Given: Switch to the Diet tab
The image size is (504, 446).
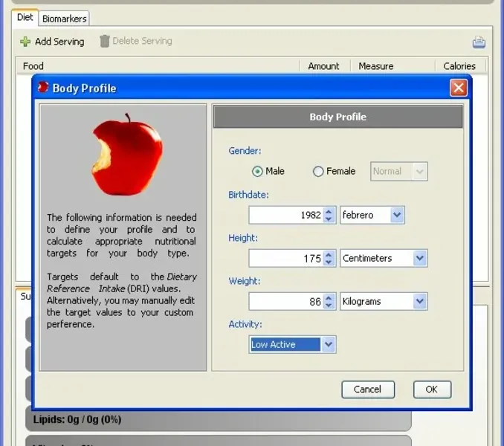Looking at the screenshot, I should pos(25,17).
